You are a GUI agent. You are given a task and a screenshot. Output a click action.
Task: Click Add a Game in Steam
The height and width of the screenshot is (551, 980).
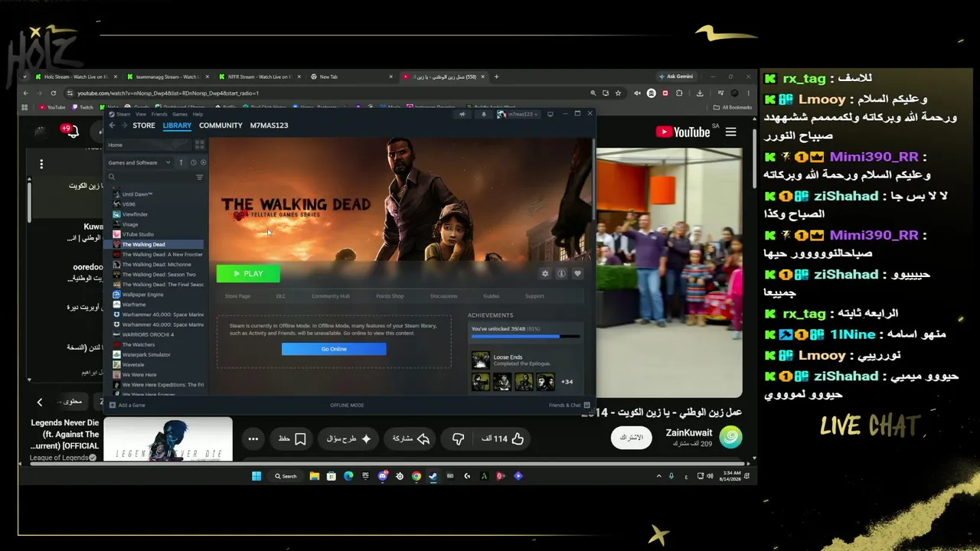(127, 405)
